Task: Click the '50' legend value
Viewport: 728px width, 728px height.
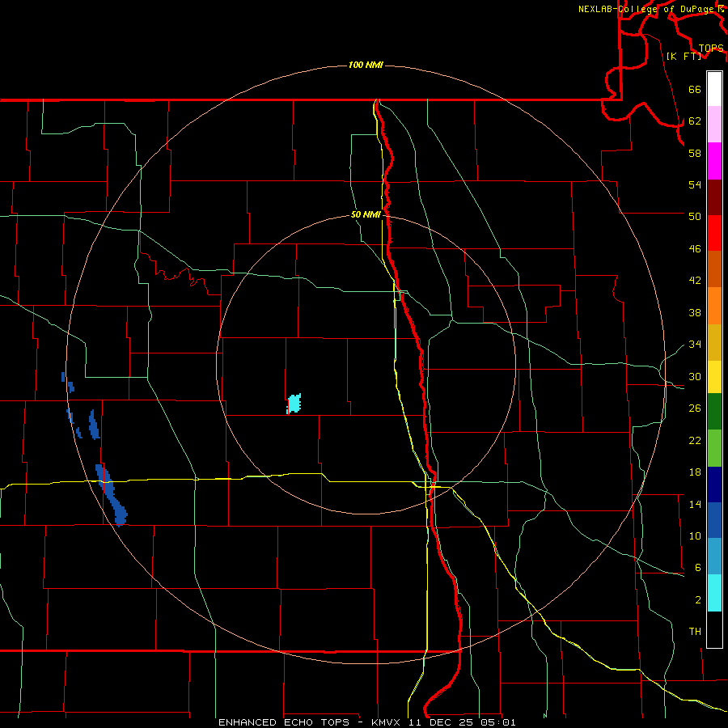Action: point(695,216)
